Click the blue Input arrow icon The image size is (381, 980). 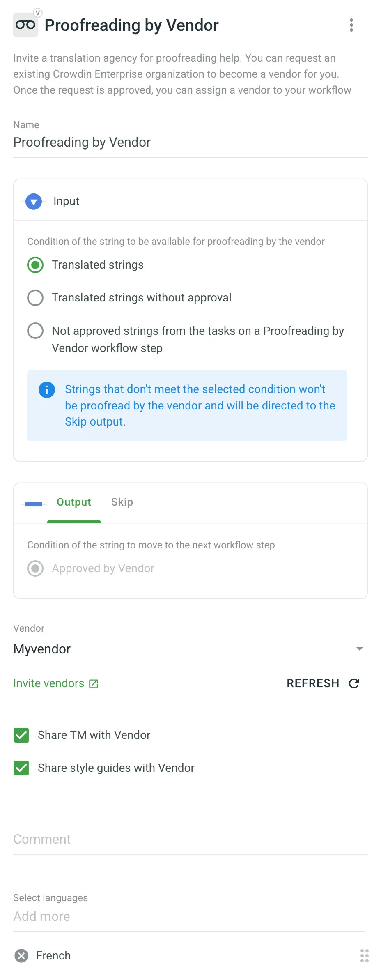point(33,201)
